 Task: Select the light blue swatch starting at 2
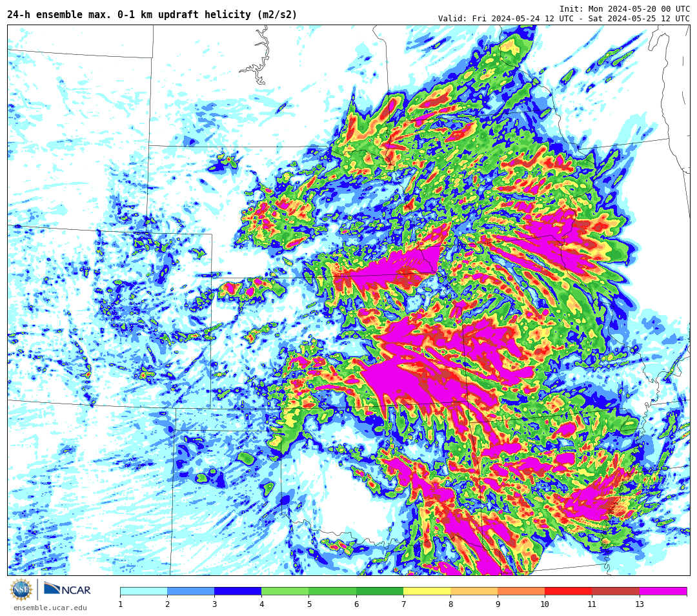[191, 591]
